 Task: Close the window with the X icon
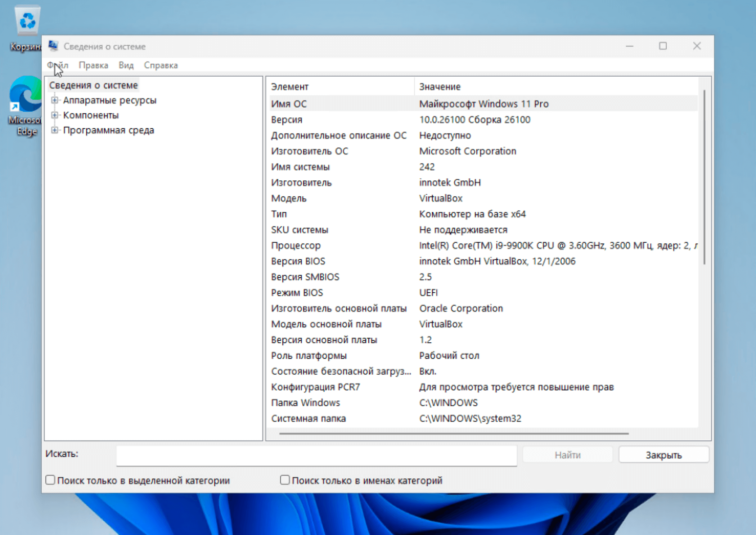click(x=697, y=46)
